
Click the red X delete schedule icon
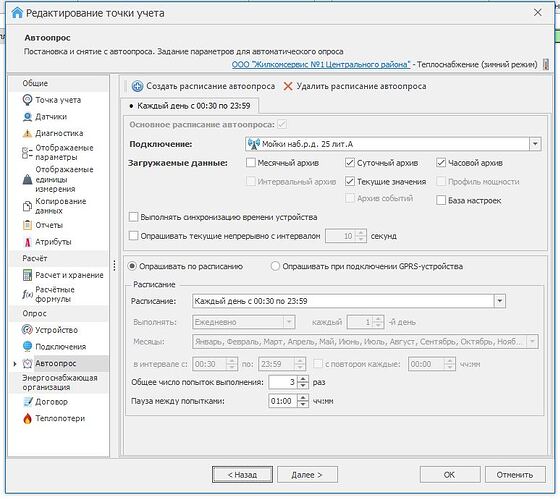pyautogui.click(x=288, y=86)
